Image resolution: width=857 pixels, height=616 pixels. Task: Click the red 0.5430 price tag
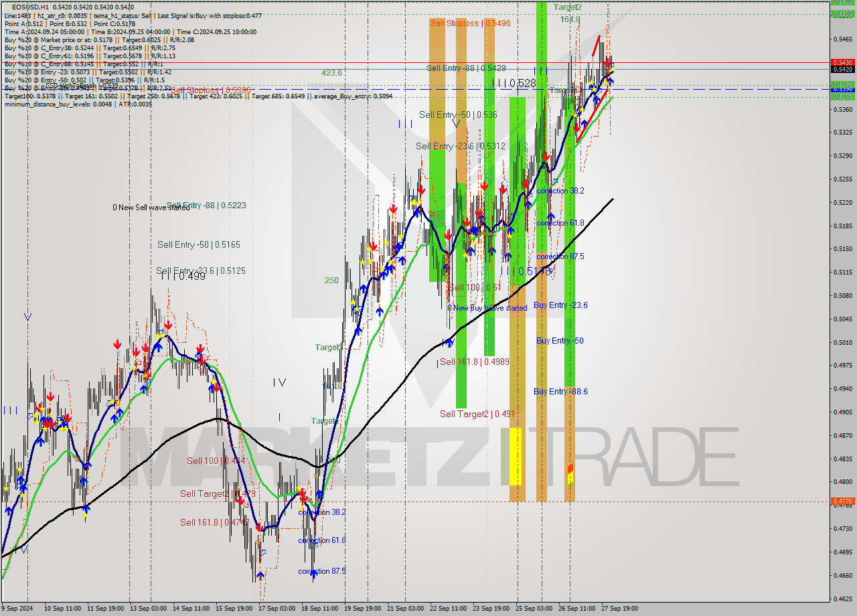pyautogui.click(x=842, y=62)
